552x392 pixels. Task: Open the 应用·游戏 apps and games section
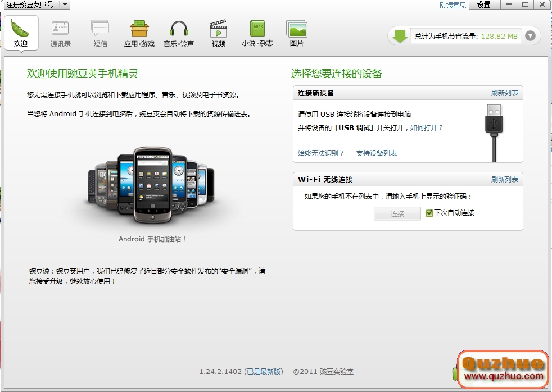point(139,33)
